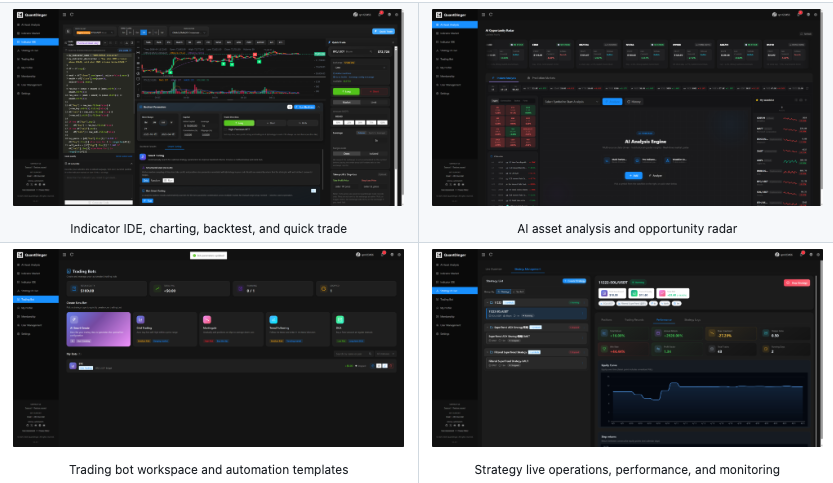The height and width of the screenshot is (483, 833).
Task: Click the QuantDinger logo in Strategy screenshot
Action: [x=451, y=255]
